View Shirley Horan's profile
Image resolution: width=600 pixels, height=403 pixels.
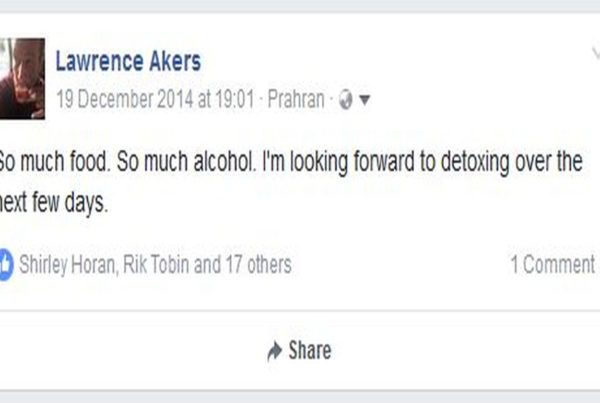pos(67,265)
